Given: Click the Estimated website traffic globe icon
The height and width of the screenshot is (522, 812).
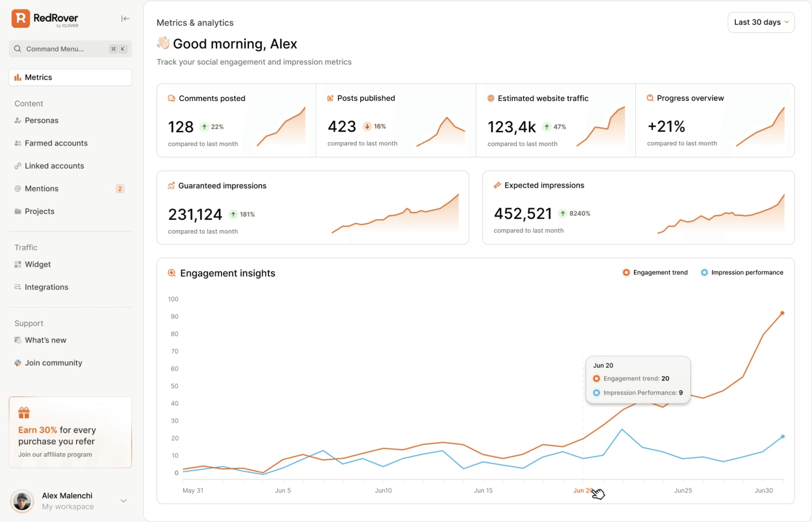Looking at the screenshot, I should (491, 98).
